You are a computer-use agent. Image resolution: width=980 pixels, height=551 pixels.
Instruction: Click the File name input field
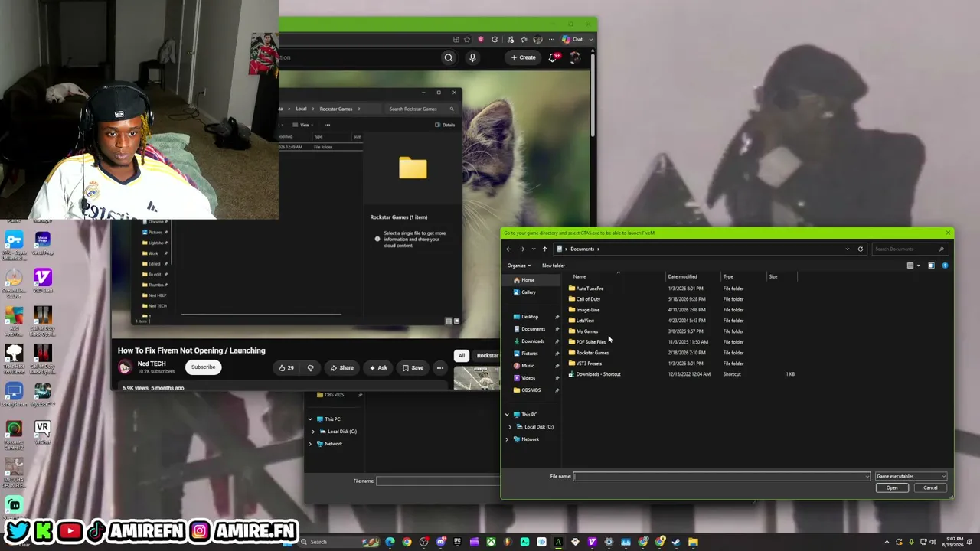722,476
